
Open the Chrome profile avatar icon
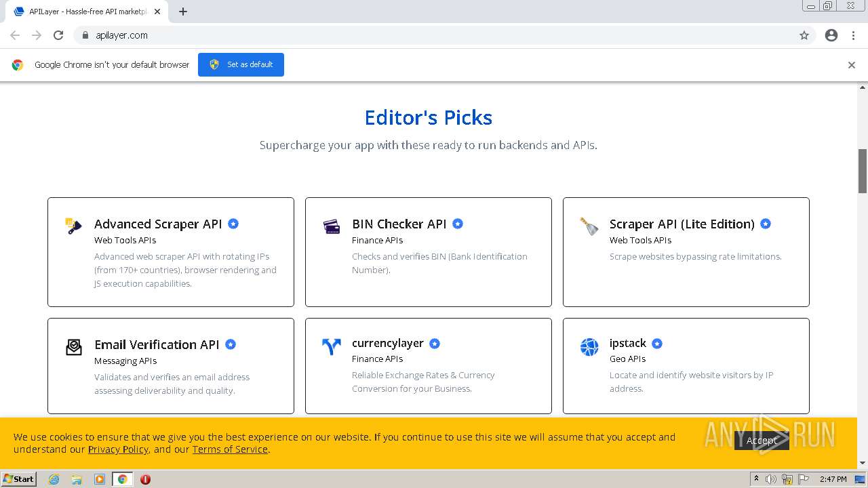click(x=831, y=35)
